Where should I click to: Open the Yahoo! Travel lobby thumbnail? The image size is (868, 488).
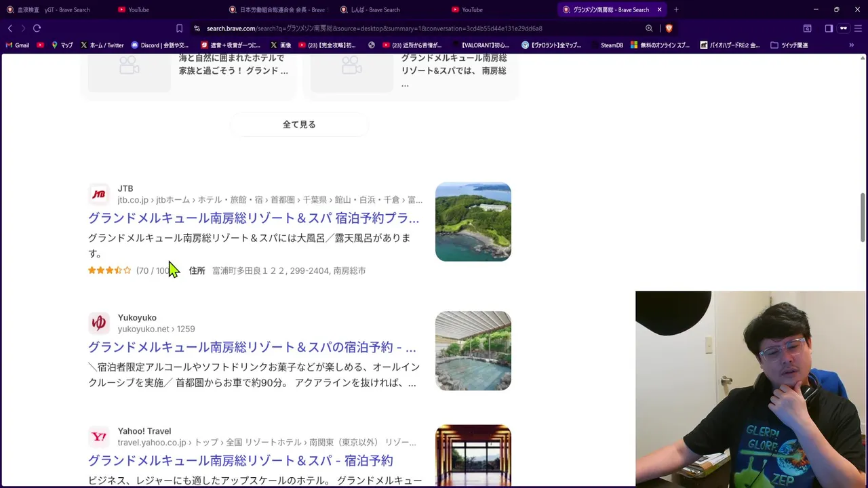tap(473, 455)
